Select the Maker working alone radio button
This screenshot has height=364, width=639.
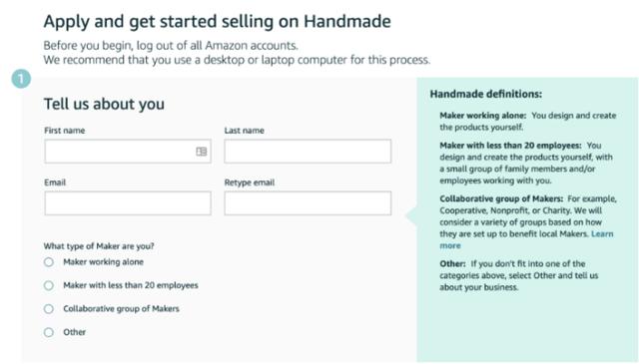pos(49,262)
